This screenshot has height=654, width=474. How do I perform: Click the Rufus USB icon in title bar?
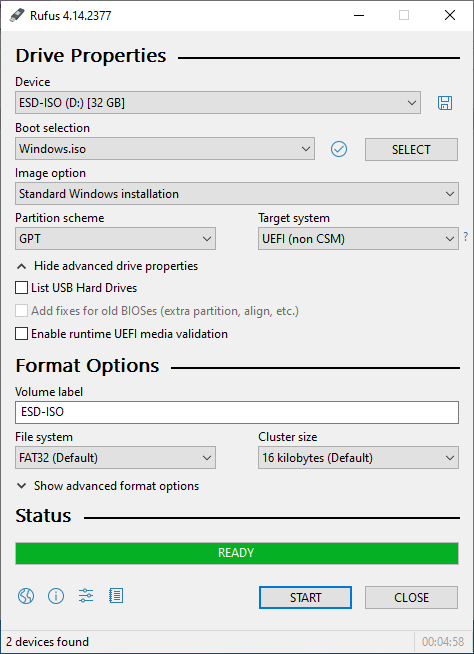(17, 15)
